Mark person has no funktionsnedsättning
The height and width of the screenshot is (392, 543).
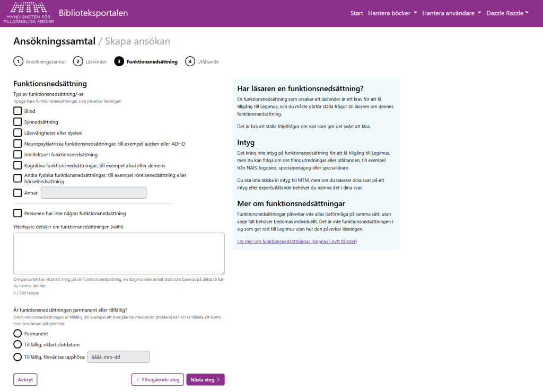pyautogui.click(x=17, y=213)
